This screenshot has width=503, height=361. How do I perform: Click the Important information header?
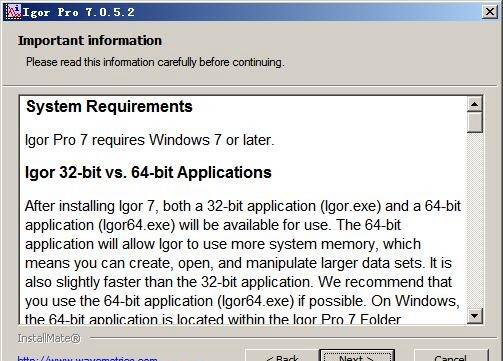click(x=90, y=41)
